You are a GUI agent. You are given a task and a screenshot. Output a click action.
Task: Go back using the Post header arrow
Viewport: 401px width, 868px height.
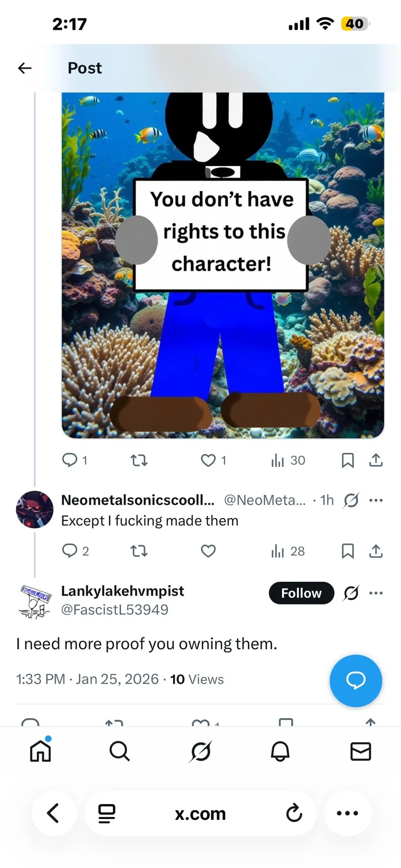(25, 68)
